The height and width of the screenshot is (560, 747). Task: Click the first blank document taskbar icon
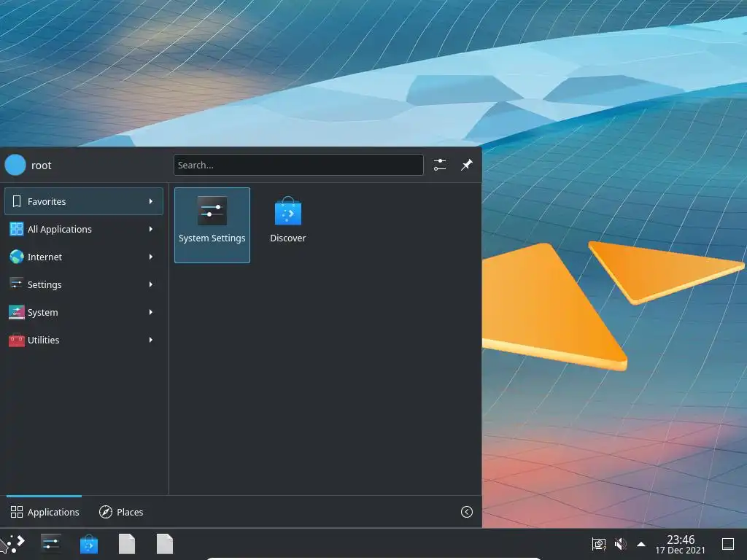coord(127,544)
